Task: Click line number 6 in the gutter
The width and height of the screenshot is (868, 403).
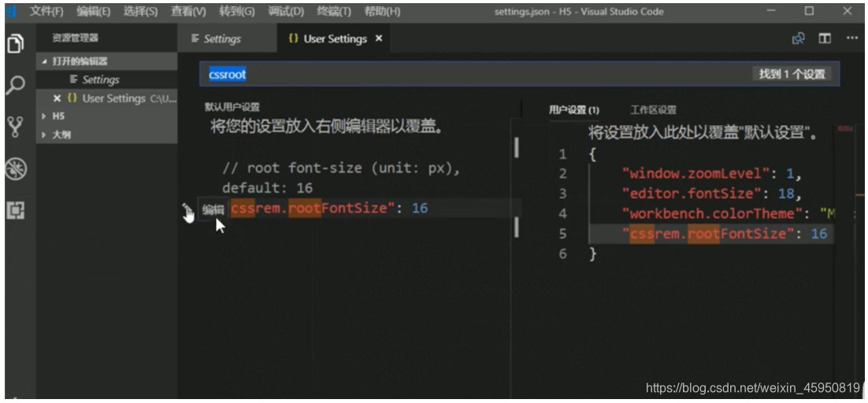Action: point(563,254)
